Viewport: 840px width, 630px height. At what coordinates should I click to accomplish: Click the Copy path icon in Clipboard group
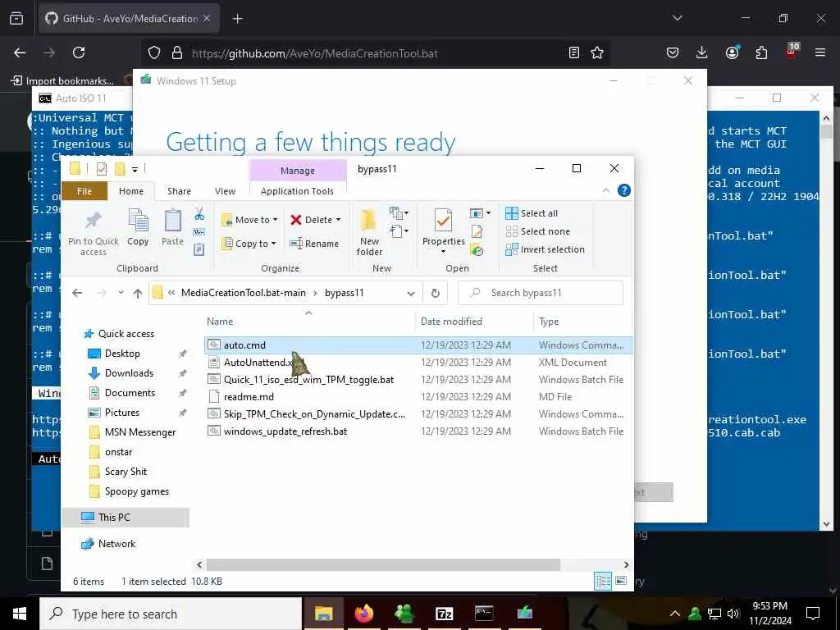[x=199, y=232]
